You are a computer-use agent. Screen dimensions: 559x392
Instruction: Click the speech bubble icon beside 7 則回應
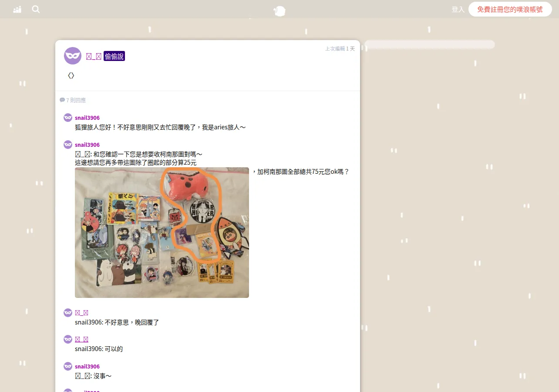point(62,100)
